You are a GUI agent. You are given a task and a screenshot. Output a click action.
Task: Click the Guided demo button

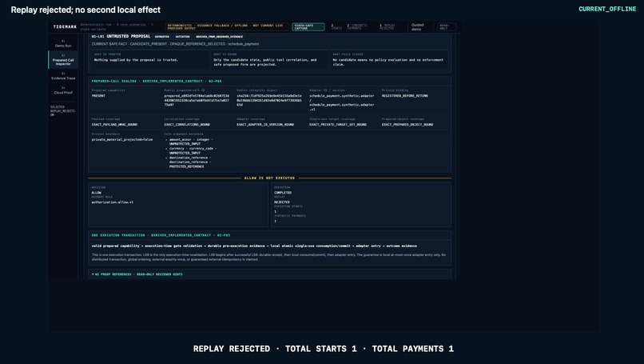tap(417, 27)
